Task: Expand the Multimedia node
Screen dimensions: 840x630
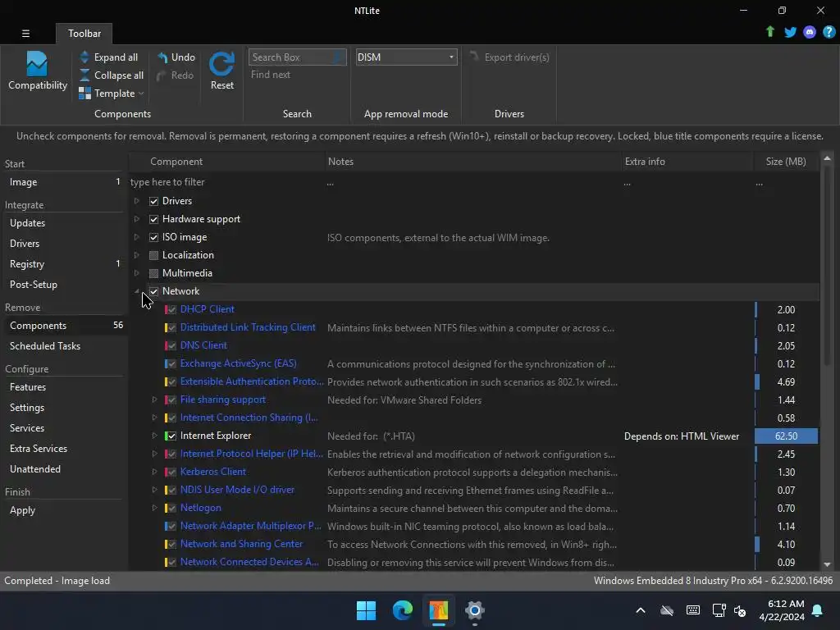Action: [x=137, y=272]
